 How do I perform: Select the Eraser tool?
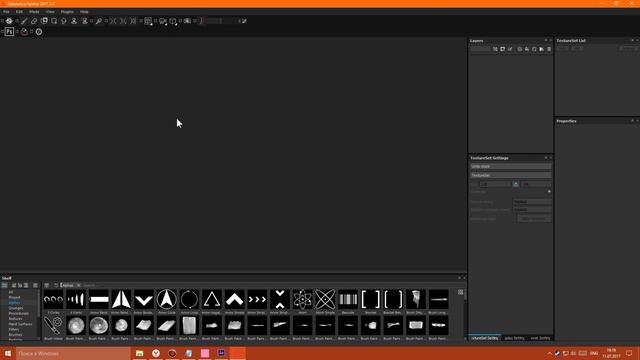[34, 21]
